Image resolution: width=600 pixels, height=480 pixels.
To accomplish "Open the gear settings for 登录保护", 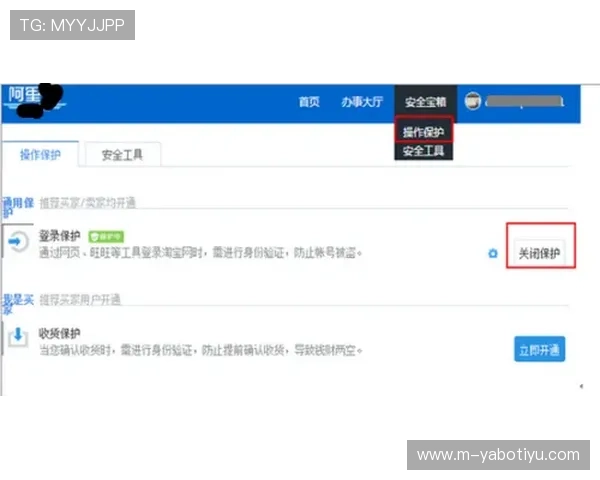I will click(493, 253).
